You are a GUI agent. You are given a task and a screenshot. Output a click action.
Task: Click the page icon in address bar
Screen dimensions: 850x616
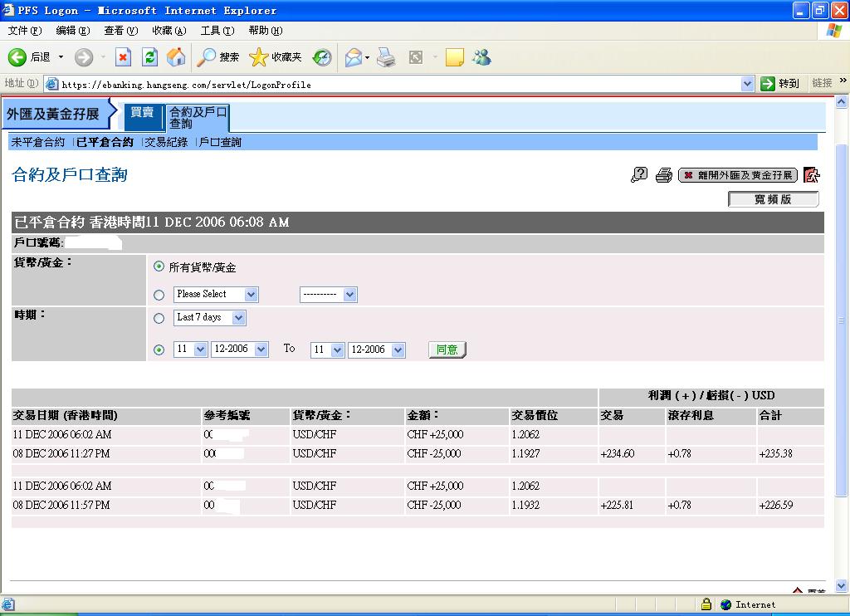point(51,84)
